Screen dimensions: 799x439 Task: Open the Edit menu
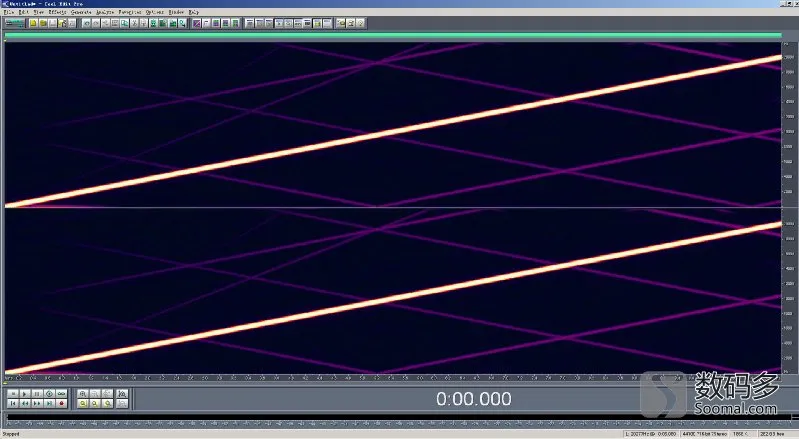(23, 12)
